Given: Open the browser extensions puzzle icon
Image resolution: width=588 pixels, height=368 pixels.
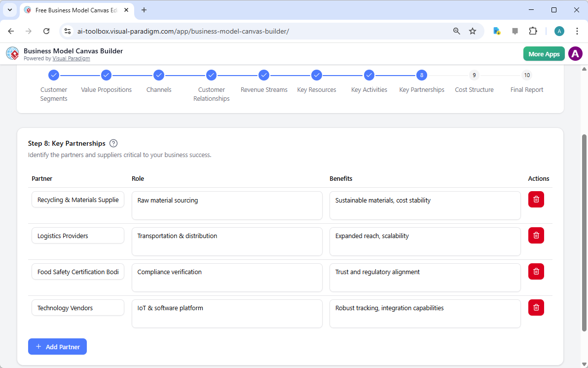Looking at the screenshot, I should pyautogui.click(x=533, y=31).
